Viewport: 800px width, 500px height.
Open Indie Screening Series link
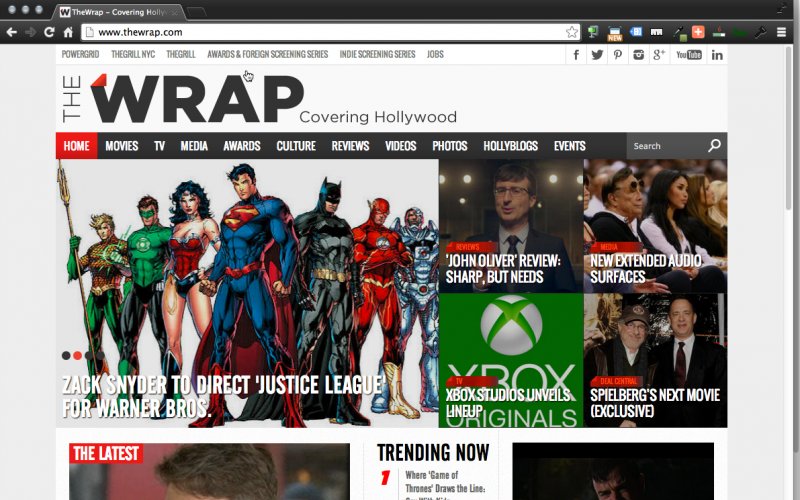tap(377, 54)
